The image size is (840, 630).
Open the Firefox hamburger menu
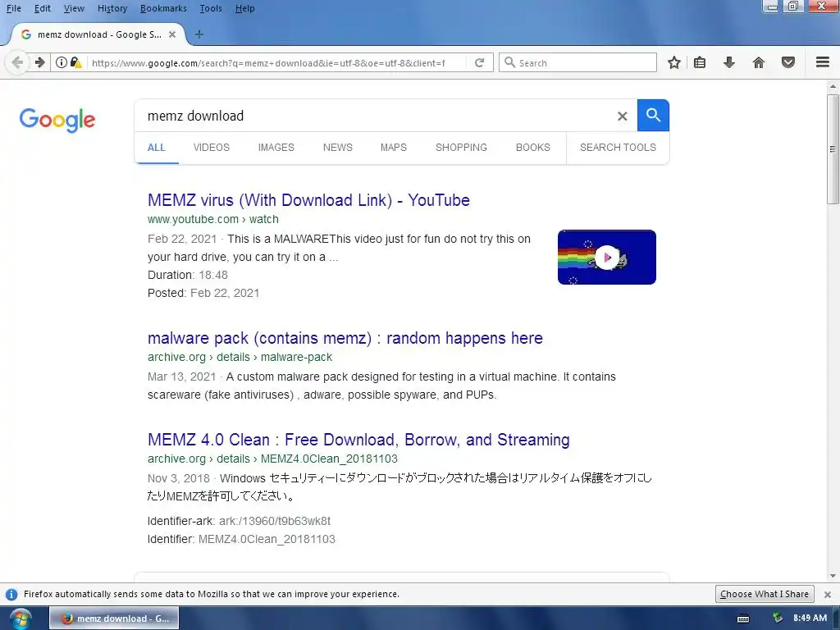click(823, 62)
